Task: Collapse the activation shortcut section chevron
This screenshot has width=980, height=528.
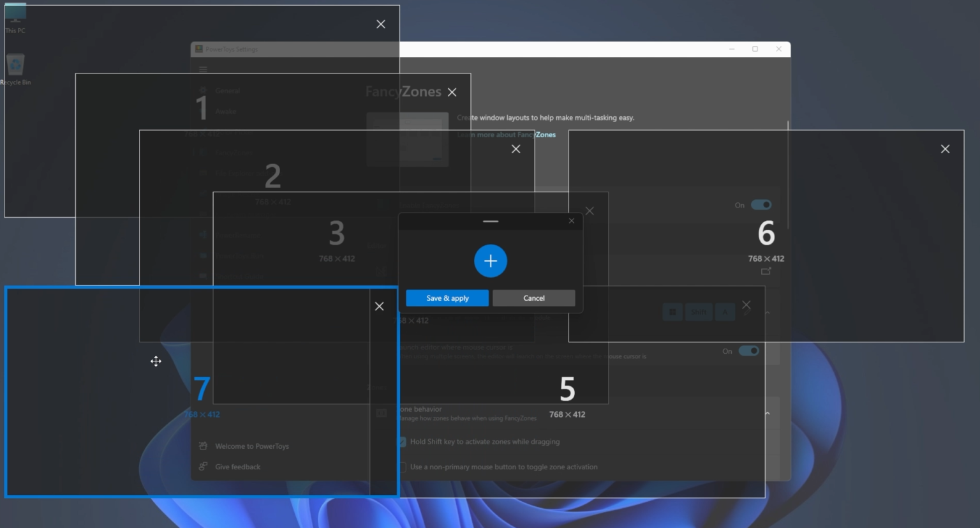Action: [767, 313]
